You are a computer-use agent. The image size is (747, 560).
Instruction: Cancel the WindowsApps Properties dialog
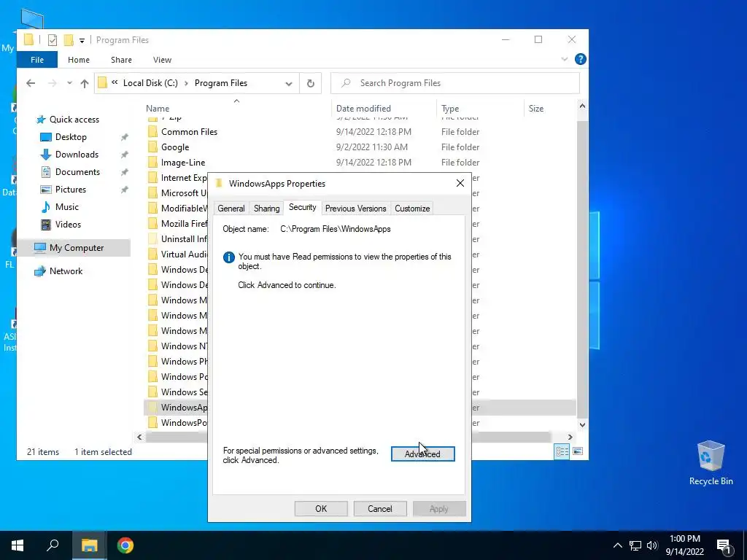pos(379,508)
